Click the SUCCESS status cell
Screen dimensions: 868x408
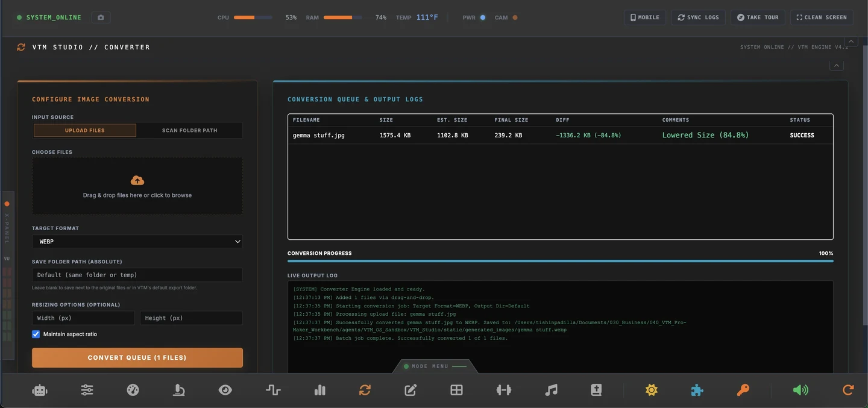(x=802, y=135)
